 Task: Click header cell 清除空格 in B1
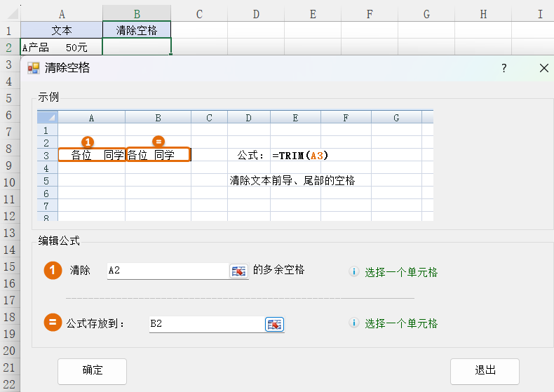coord(137,30)
